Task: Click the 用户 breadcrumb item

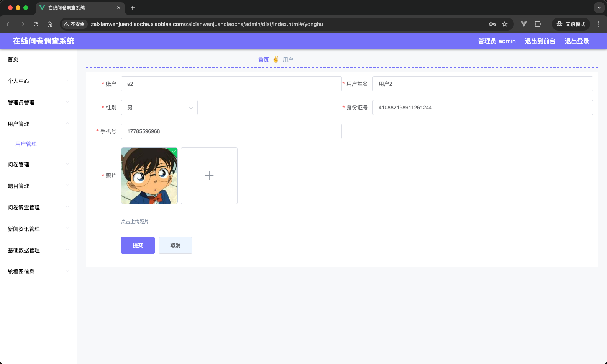Action: pyautogui.click(x=288, y=60)
